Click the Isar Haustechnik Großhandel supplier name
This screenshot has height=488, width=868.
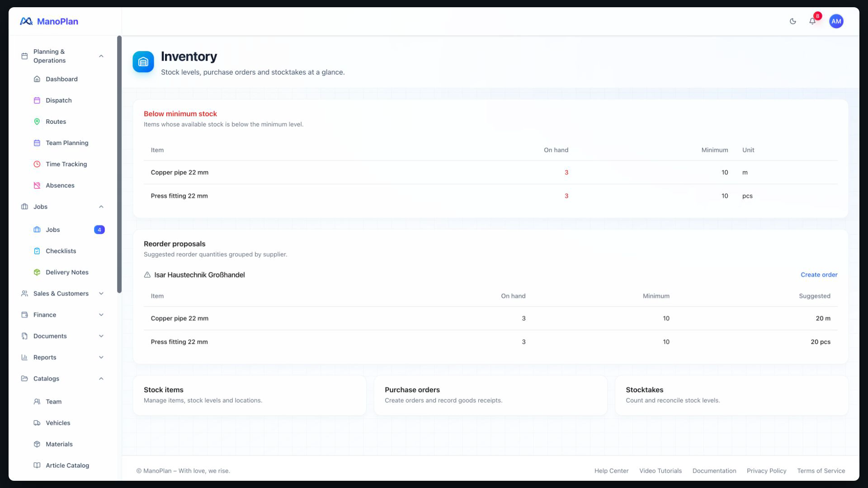[x=199, y=275]
